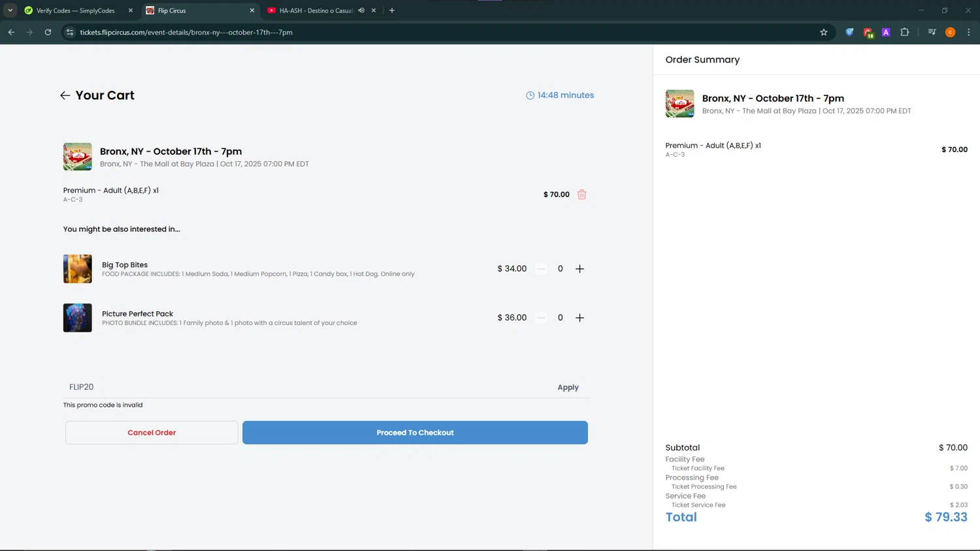Viewport: 980px width, 551px height.
Task: Open the Bitwarden shield extension
Action: point(849,32)
